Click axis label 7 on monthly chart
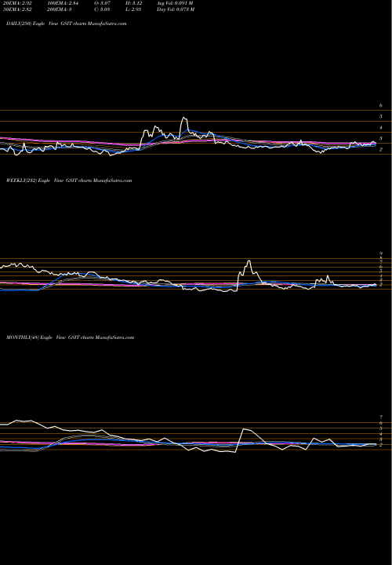The image size is (392, 565). pyautogui.click(x=381, y=417)
